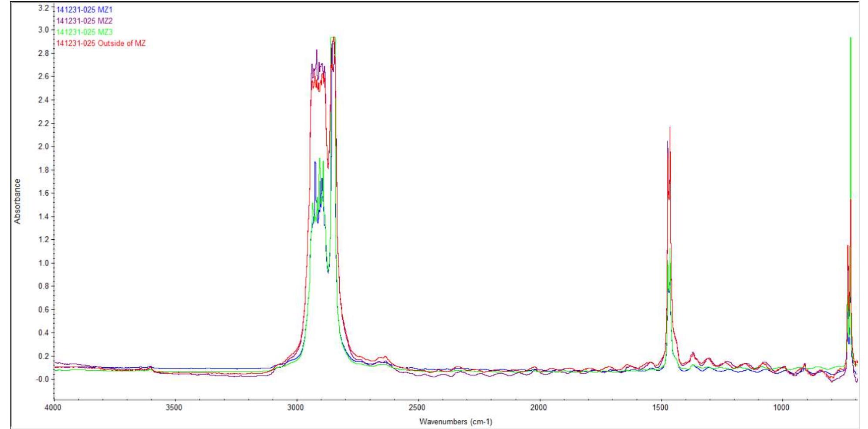Click the 2.8 absorbance tick label
Image resolution: width=868 pixels, height=429 pixels.
tap(44, 53)
